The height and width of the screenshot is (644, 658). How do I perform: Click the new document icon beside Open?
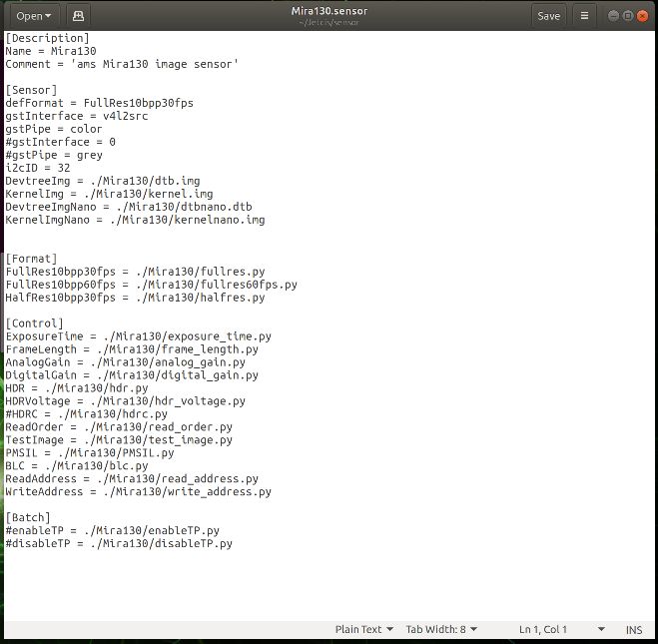pos(78,16)
